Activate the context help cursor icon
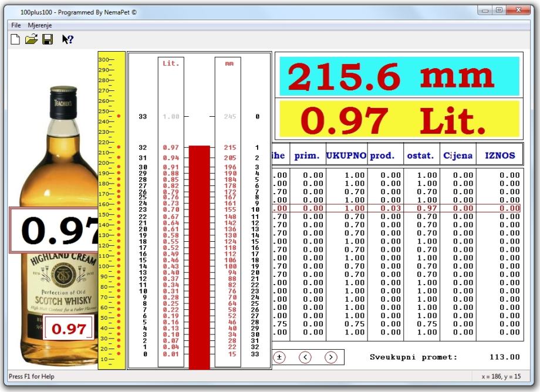 click(x=67, y=39)
